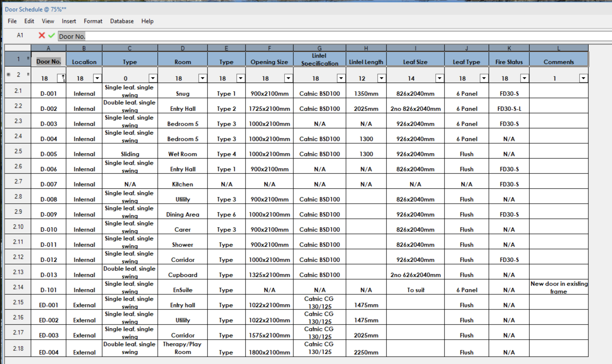This screenshot has height=364, width=612.
Task: Open the Format menu
Action: pyautogui.click(x=93, y=21)
